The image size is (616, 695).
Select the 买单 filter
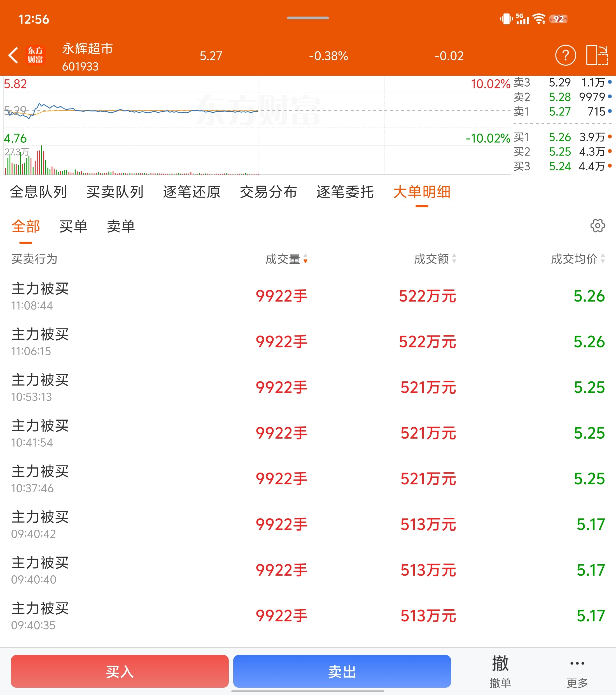pos(73,226)
